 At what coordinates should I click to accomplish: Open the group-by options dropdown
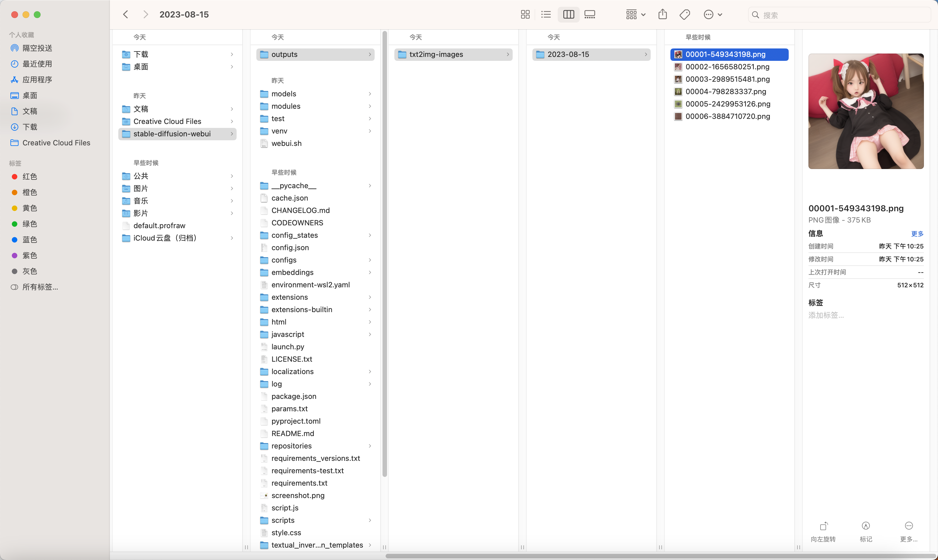(635, 15)
